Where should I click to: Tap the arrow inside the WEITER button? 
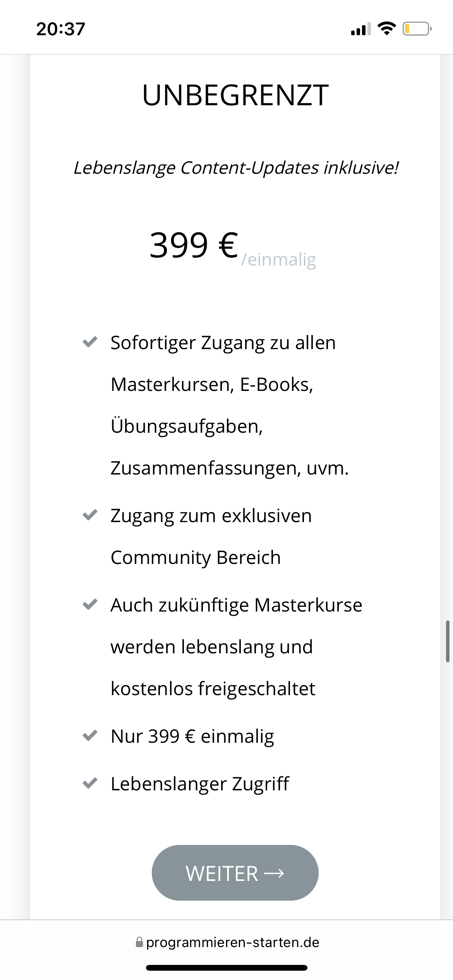(x=275, y=874)
